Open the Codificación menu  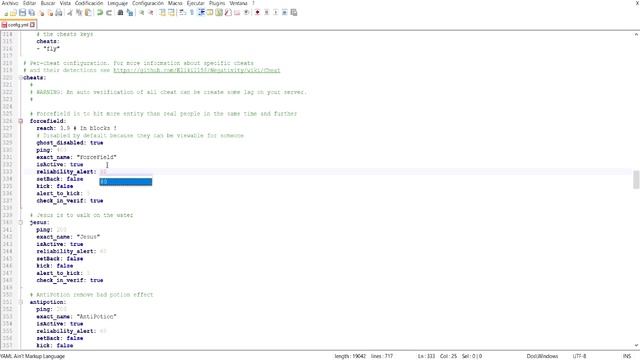pyautogui.click(x=89, y=3)
